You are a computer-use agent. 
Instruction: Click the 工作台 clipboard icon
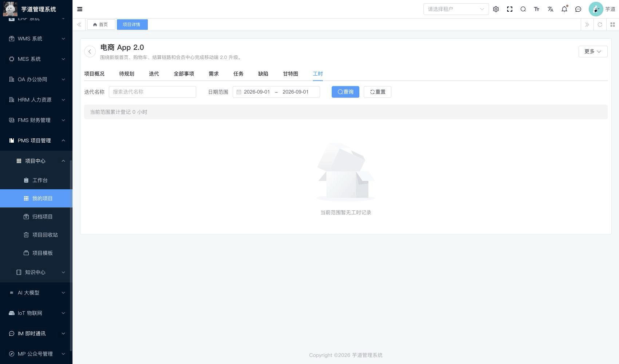26,180
